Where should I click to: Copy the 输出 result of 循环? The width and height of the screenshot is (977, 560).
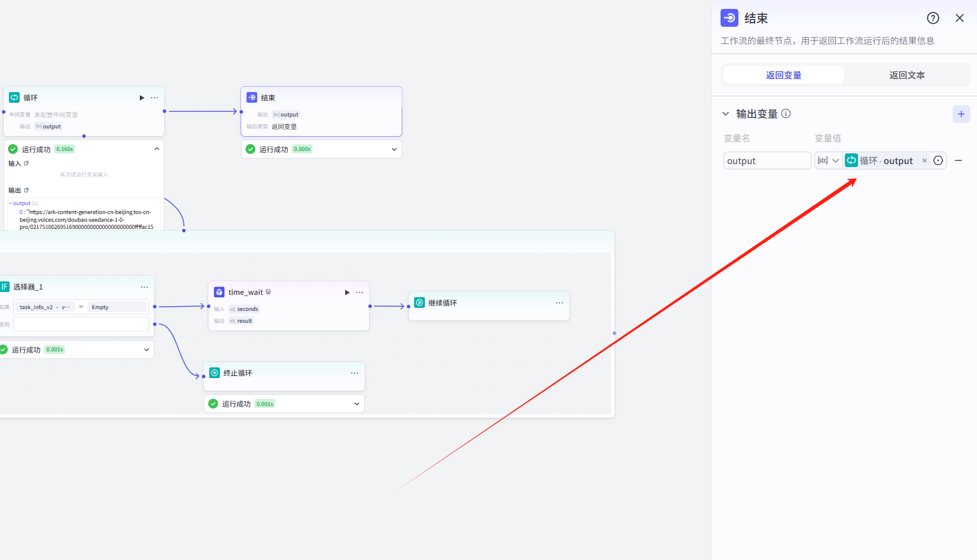[26, 190]
